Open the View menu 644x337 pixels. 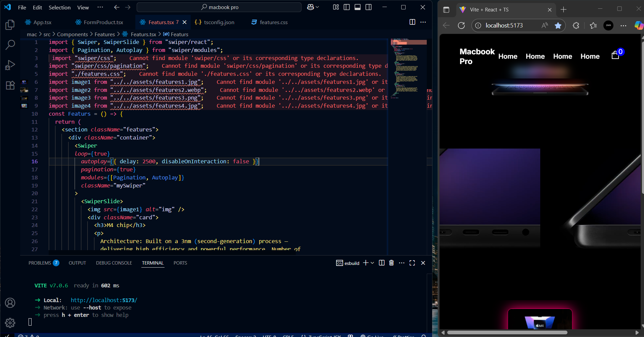(83, 7)
